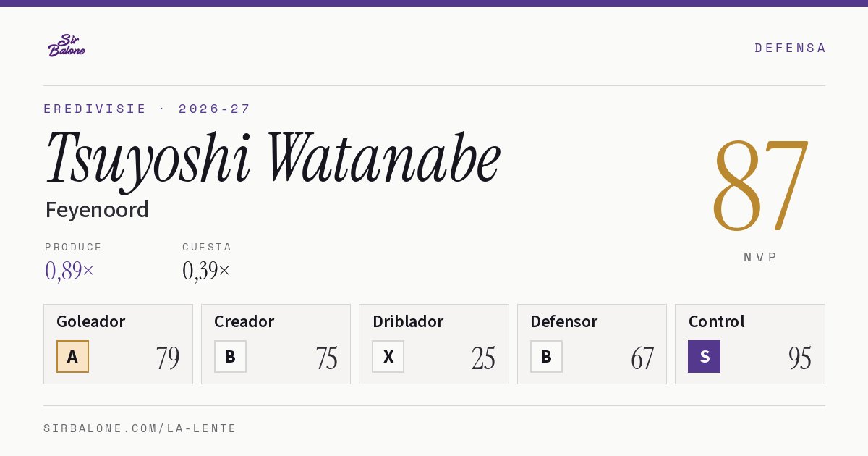
Task: Click the Goleador score 79
Action: [168, 358]
